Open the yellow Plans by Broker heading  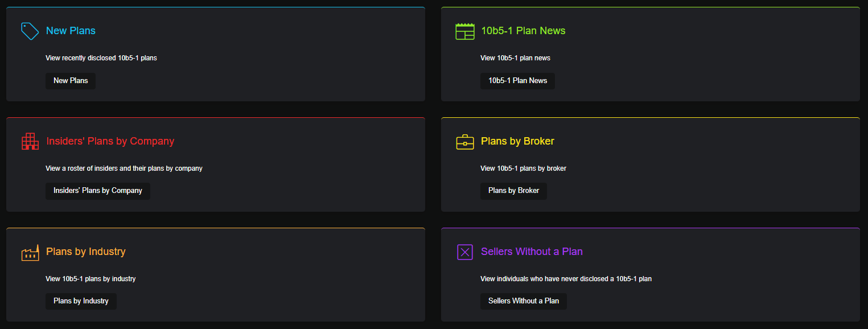517,141
